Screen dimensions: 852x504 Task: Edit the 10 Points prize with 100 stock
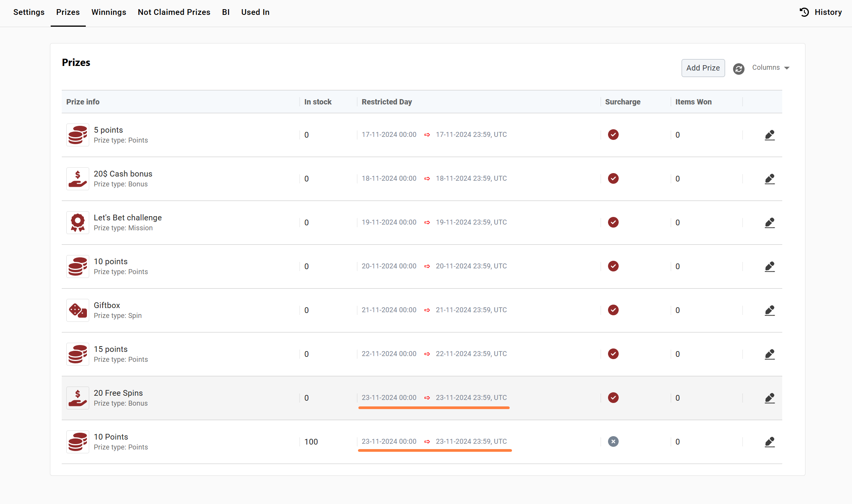(770, 442)
